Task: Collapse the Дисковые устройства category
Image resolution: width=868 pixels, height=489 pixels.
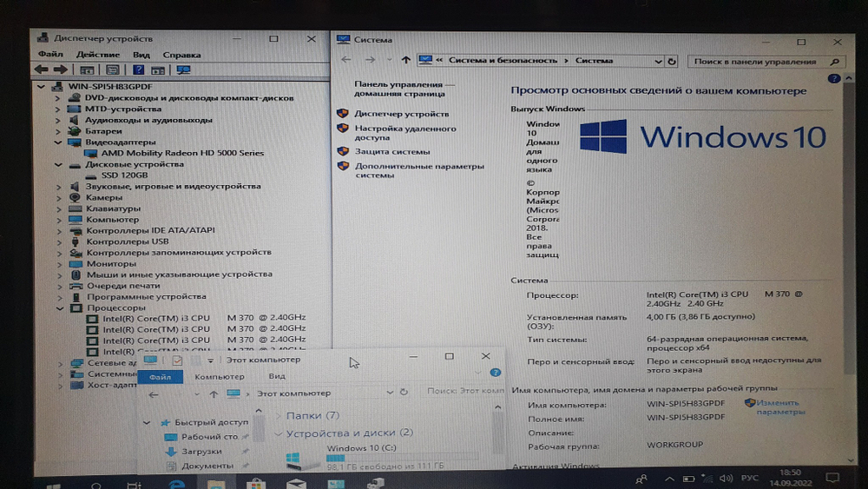Action: coord(58,164)
